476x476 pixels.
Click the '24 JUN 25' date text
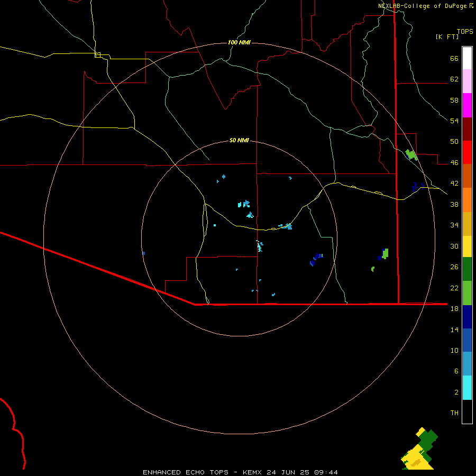click(288, 472)
